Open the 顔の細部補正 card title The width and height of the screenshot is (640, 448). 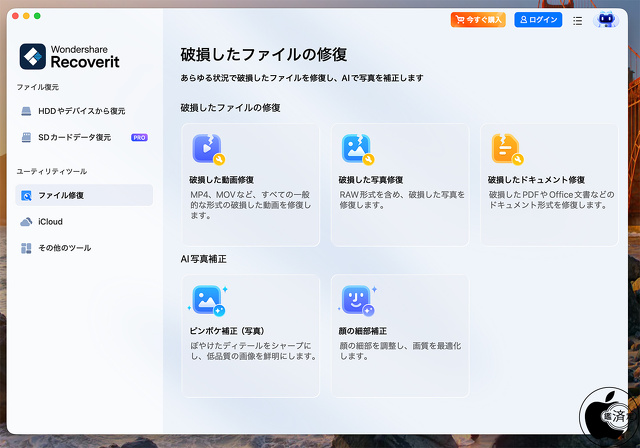click(363, 331)
